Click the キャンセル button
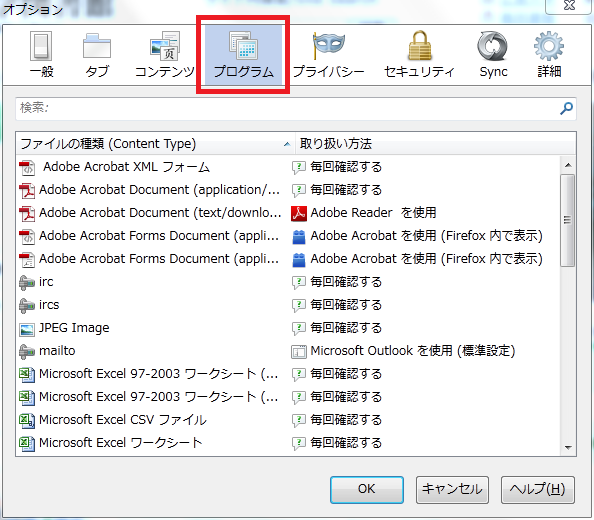Viewport: 594px width, 520px height. click(452, 490)
